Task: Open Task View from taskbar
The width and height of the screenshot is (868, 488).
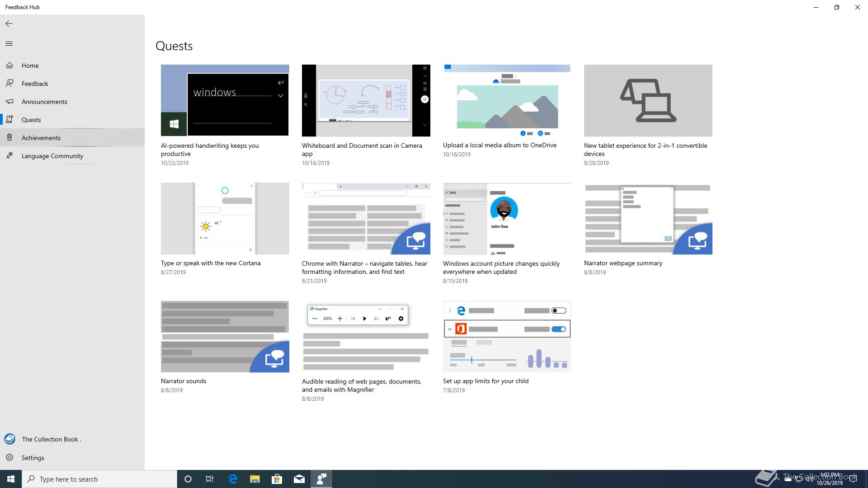Action: tap(210, 479)
